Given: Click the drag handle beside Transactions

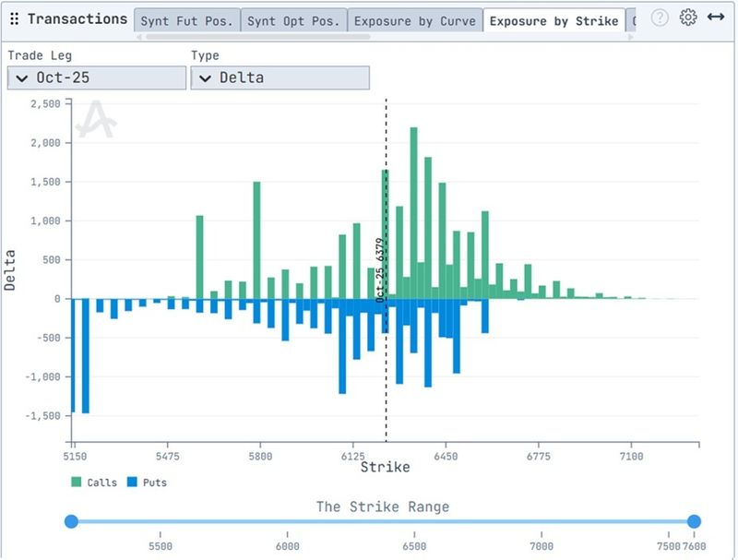Looking at the screenshot, I should pos(13,18).
